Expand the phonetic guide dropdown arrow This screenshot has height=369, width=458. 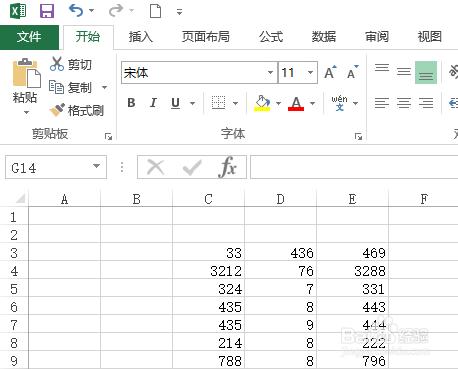coord(356,103)
